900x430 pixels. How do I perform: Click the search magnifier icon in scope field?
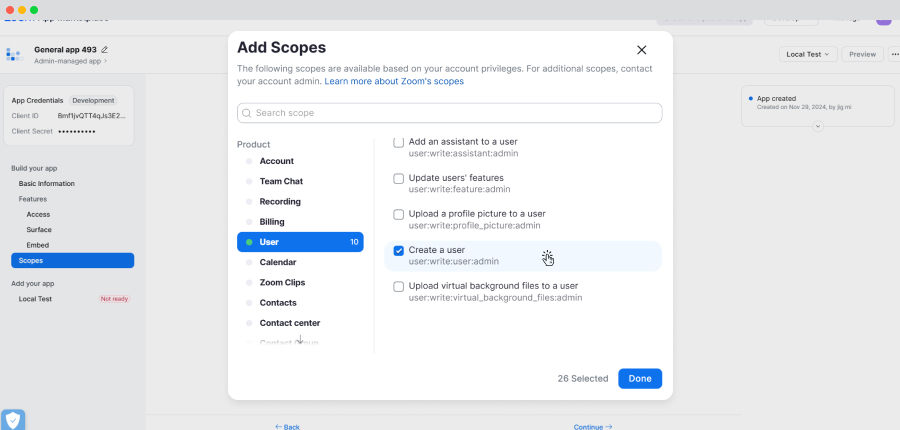pos(247,113)
